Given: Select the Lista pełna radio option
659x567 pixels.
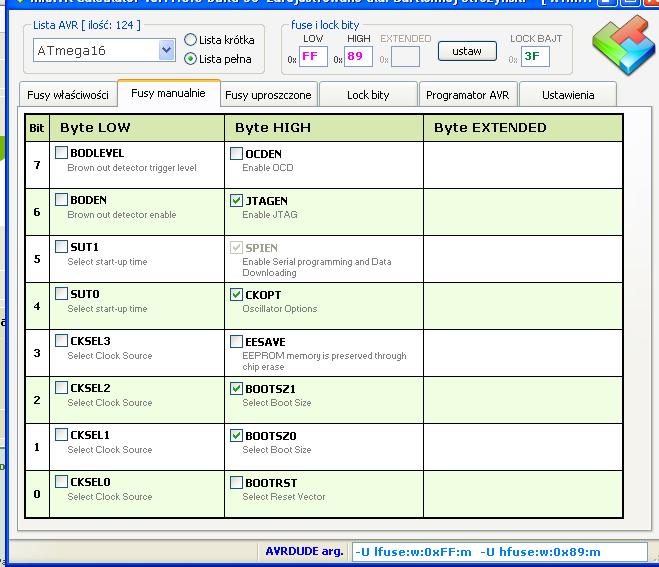Looking at the screenshot, I should (x=190, y=59).
